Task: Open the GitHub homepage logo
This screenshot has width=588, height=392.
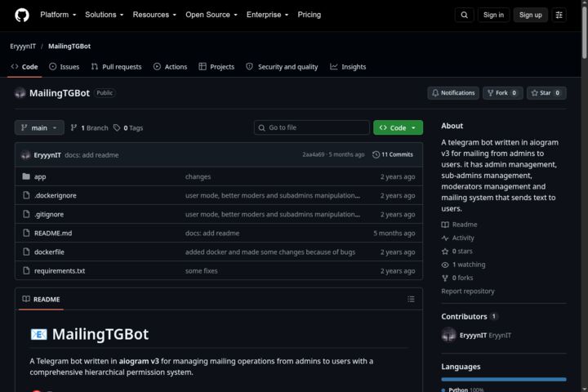Action: coord(22,15)
